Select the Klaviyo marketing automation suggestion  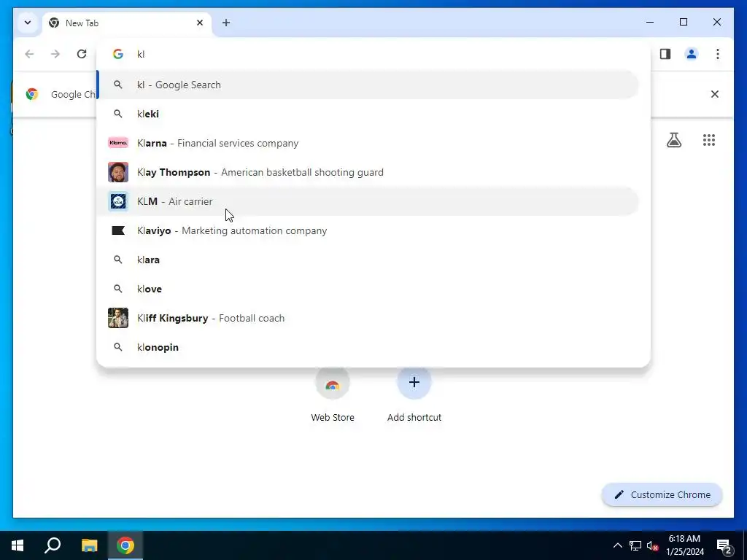click(368, 230)
